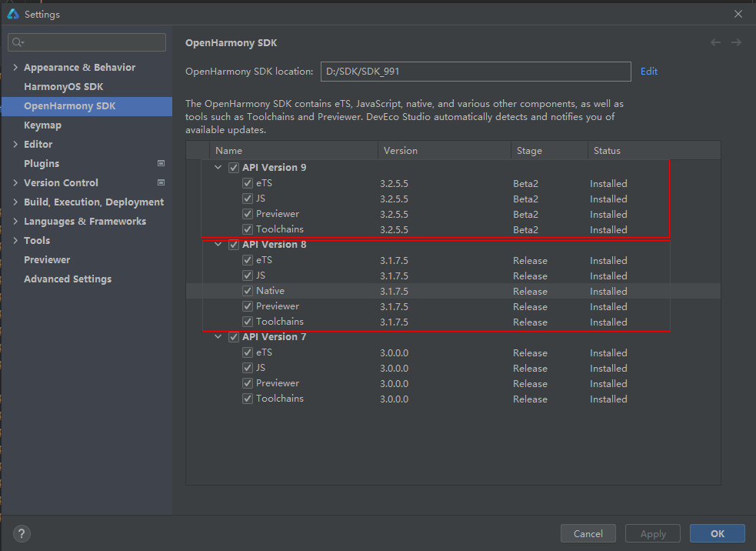
Task: Click the DevEco Studio logo in title bar
Action: [13, 14]
